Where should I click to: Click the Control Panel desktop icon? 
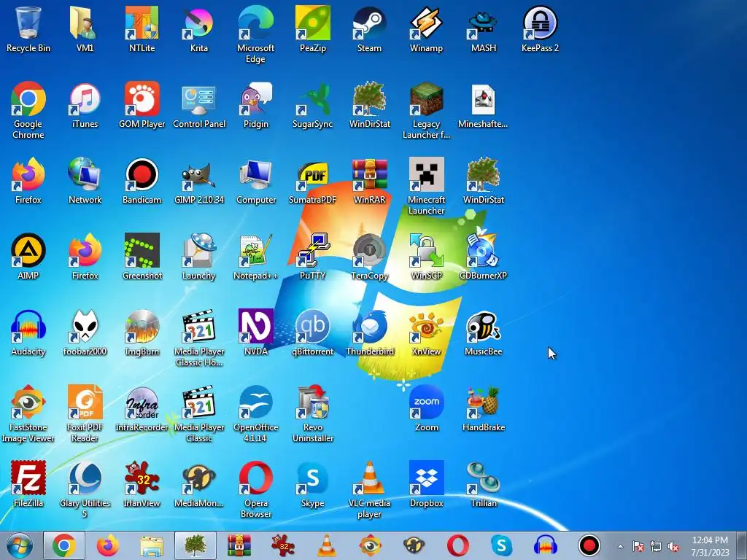coord(198,106)
